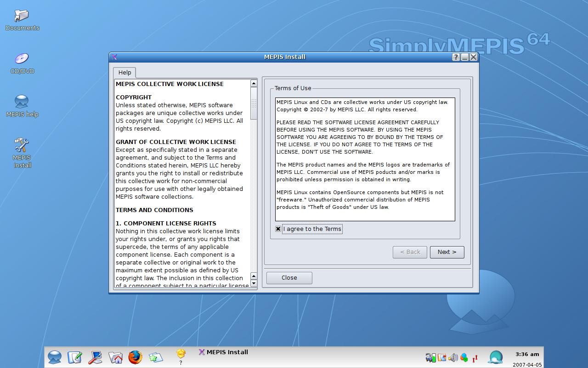
Task: Click the MEPIS Install window title text
Action: pyautogui.click(x=285, y=57)
